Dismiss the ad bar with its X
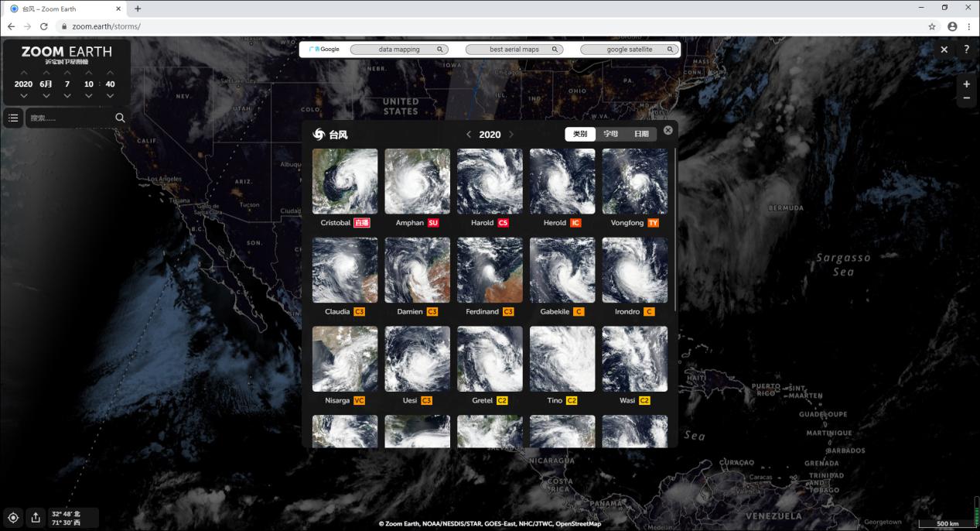The width and height of the screenshot is (980, 531). tap(944, 50)
